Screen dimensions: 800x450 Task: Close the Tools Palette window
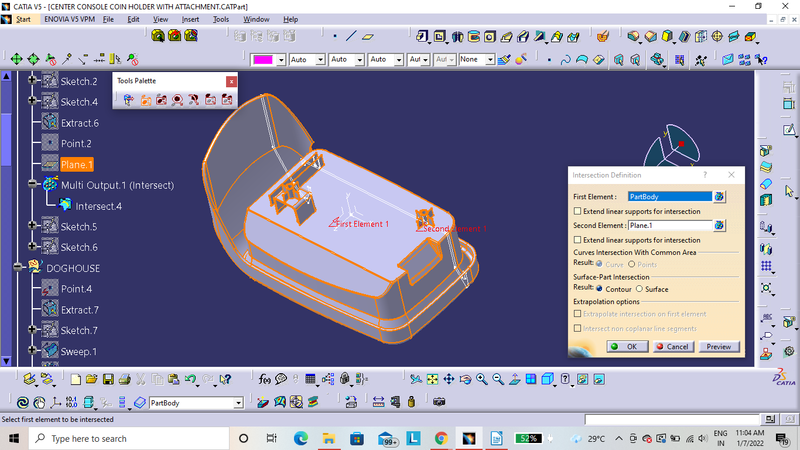point(231,81)
